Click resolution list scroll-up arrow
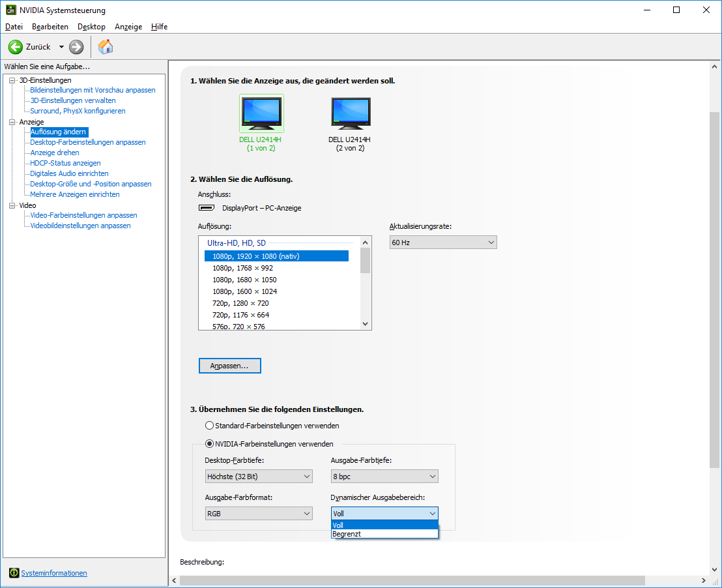 [365, 243]
